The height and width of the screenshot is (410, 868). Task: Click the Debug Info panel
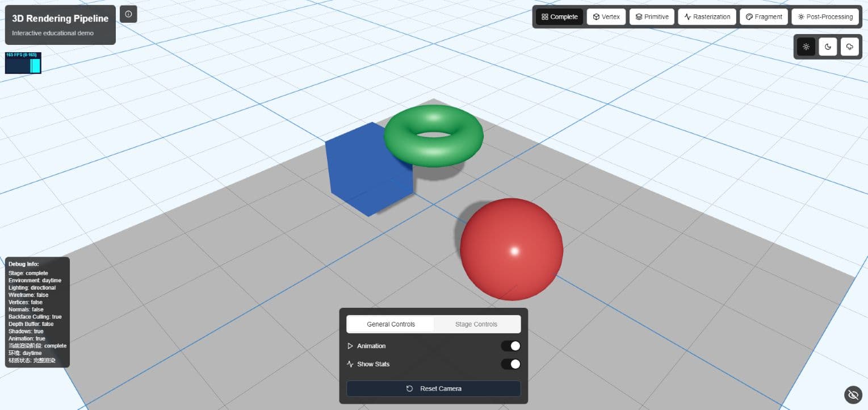coord(37,312)
